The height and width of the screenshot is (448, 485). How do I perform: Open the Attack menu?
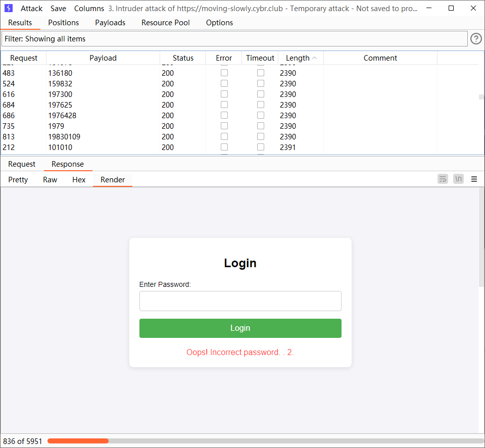[x=31, y=9]
